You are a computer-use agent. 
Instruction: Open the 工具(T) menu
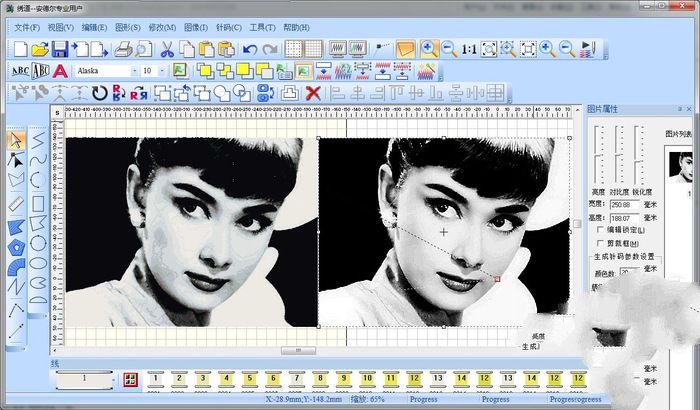pyautogui.click(x=262, y=28)
